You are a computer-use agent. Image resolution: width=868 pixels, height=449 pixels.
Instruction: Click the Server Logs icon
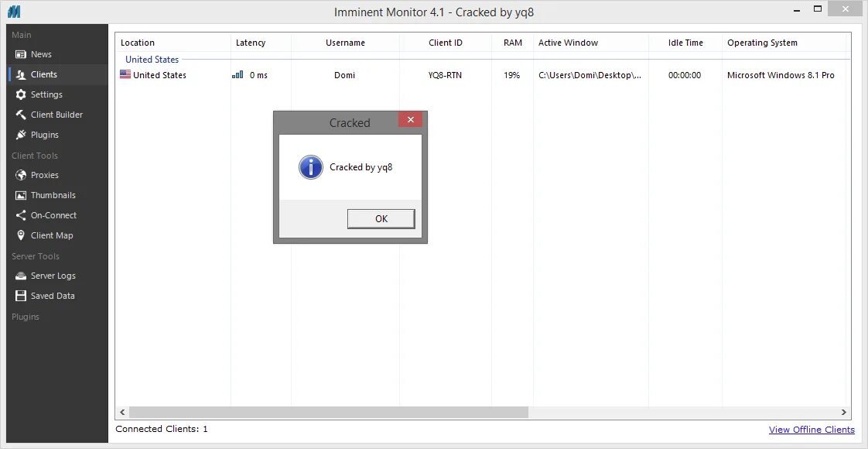[x=21, y=276]
